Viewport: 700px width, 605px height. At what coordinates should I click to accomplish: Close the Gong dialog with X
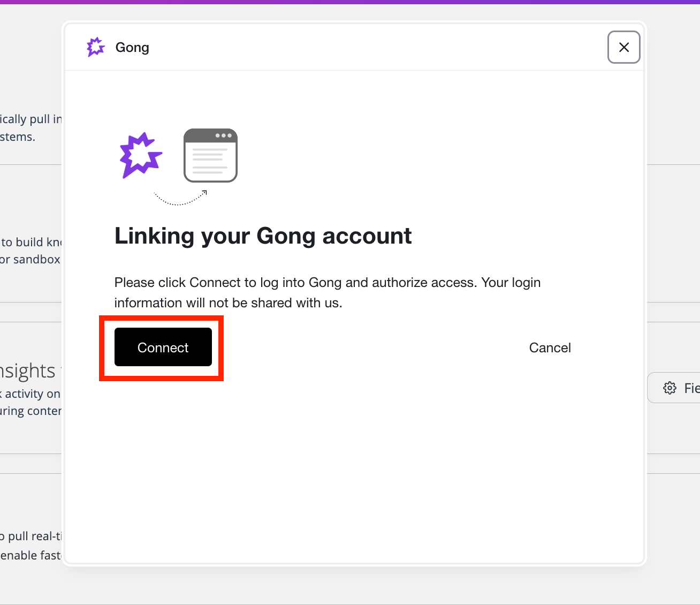point(623,47)
